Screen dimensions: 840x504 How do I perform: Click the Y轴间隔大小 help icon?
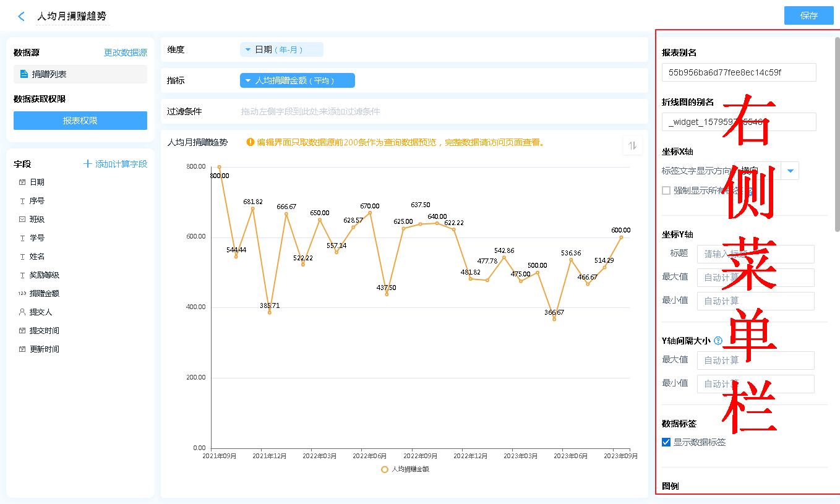[x=718, y=340]
